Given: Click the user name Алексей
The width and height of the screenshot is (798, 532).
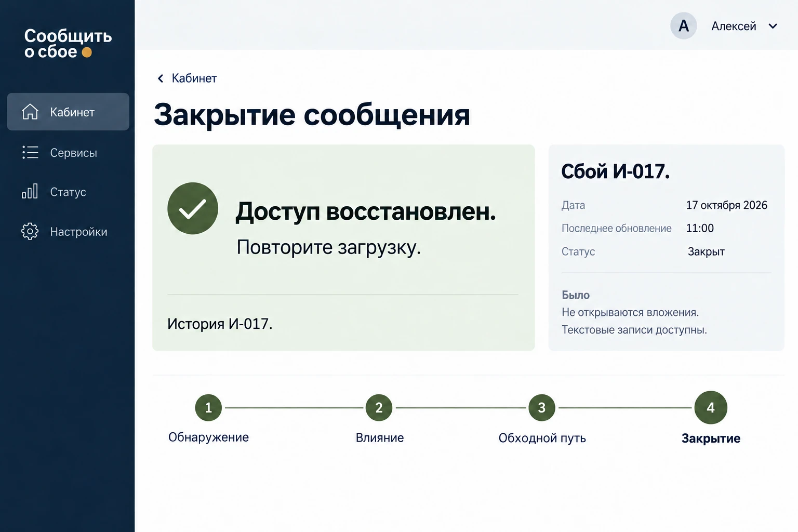Looking at the screenshot, I should coord(734,26).
